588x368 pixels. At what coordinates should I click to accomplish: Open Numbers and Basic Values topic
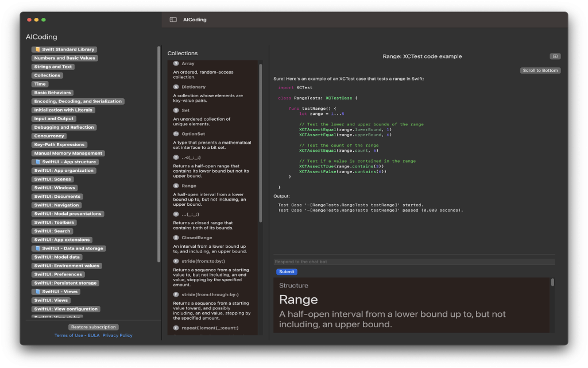(x=64, y=58)
